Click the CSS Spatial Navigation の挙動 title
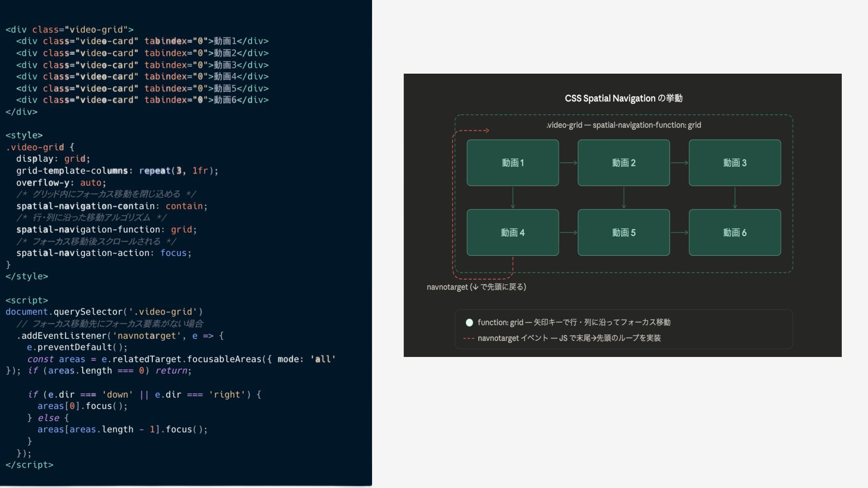 tap(623, 99)
